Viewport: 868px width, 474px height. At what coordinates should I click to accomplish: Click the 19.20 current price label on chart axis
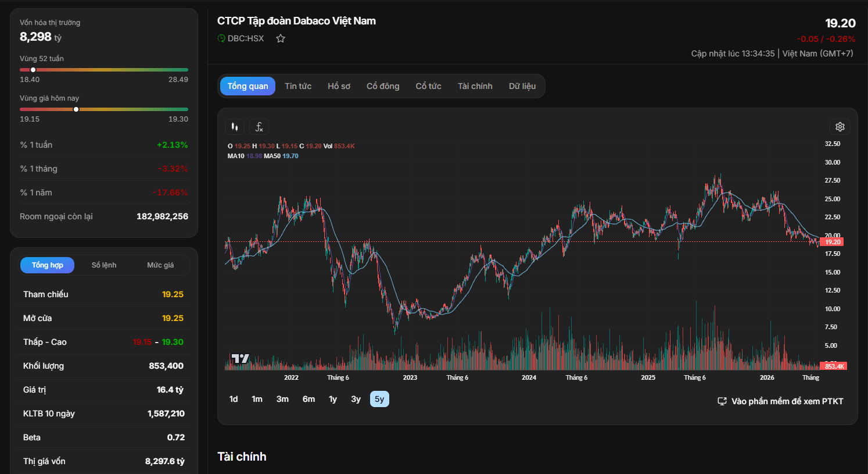[833, 242]
